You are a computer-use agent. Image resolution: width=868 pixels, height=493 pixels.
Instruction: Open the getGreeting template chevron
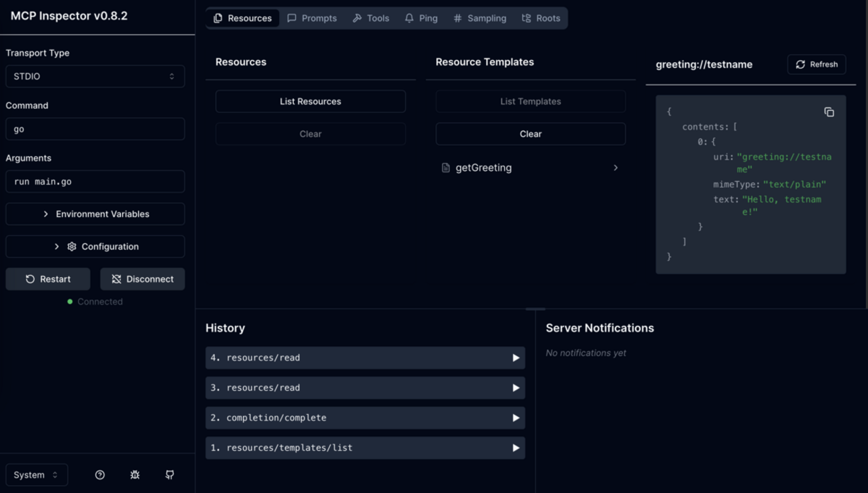(616, 168)
